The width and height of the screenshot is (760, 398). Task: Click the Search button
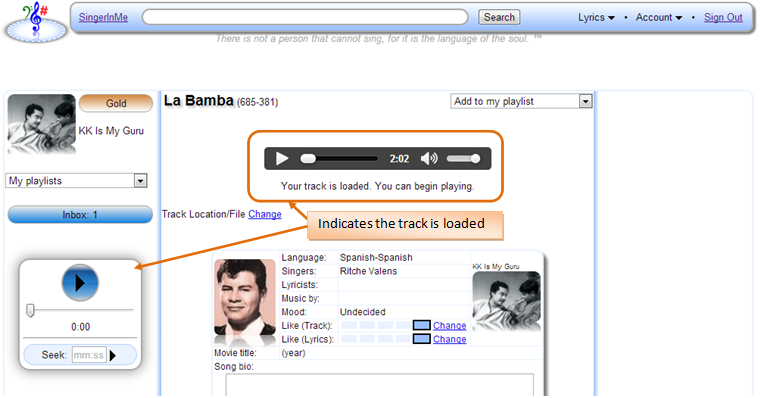(499, 17)
